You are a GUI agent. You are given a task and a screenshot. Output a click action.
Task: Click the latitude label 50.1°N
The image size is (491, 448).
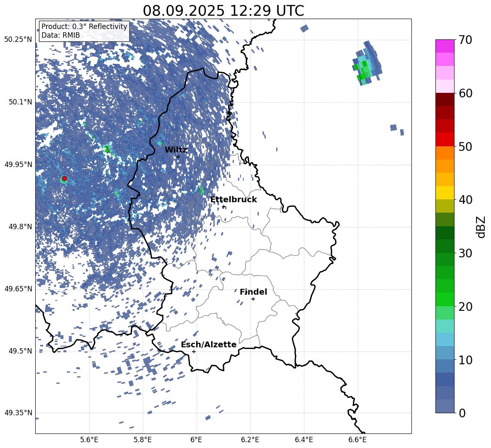(x=20, y=102)
